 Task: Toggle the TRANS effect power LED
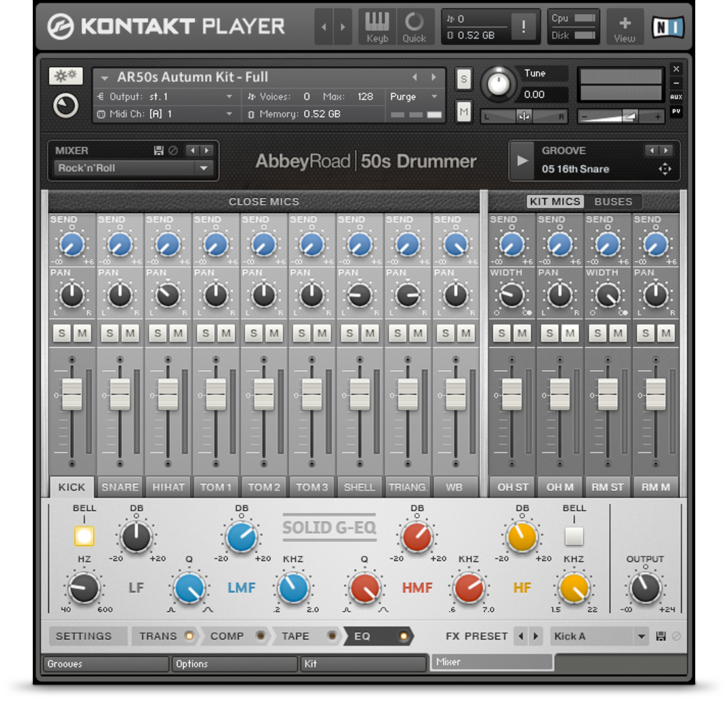189,636
